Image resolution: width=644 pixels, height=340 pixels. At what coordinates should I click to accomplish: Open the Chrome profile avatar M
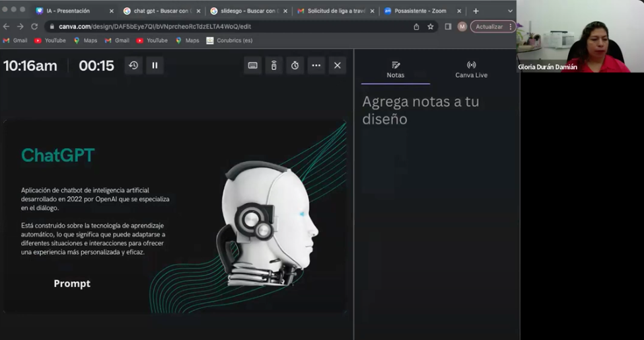pos(462,26)
